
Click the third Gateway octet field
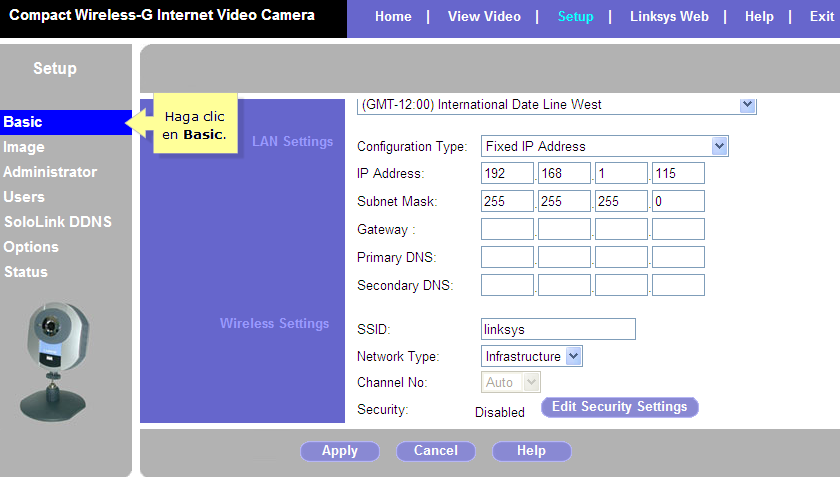pyautogui.click(x=621, y=229)
